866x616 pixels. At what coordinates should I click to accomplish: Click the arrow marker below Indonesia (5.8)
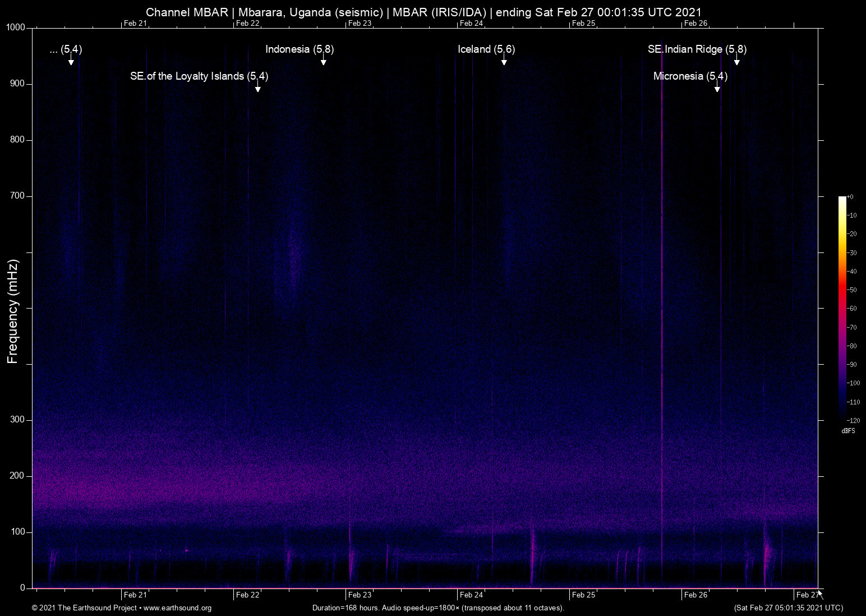click(324, 60)
